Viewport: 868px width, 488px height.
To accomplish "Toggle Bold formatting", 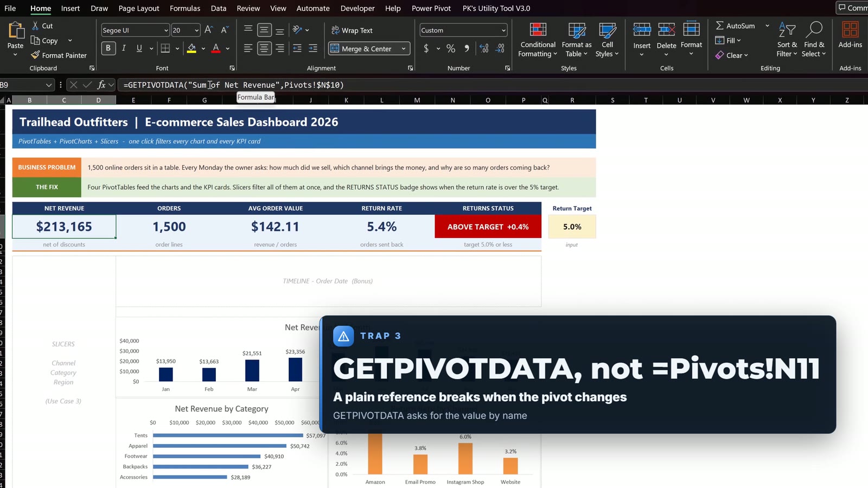I will [x=108, y=48].
